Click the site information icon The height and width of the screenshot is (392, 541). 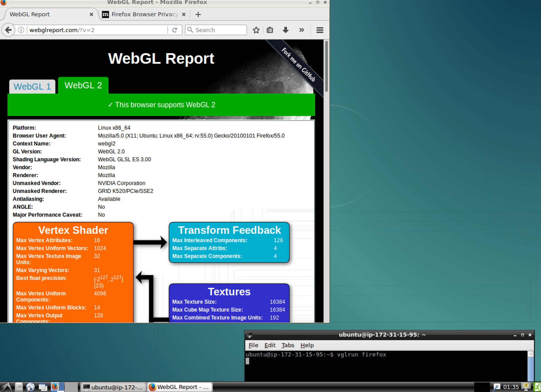pos(21,30)
